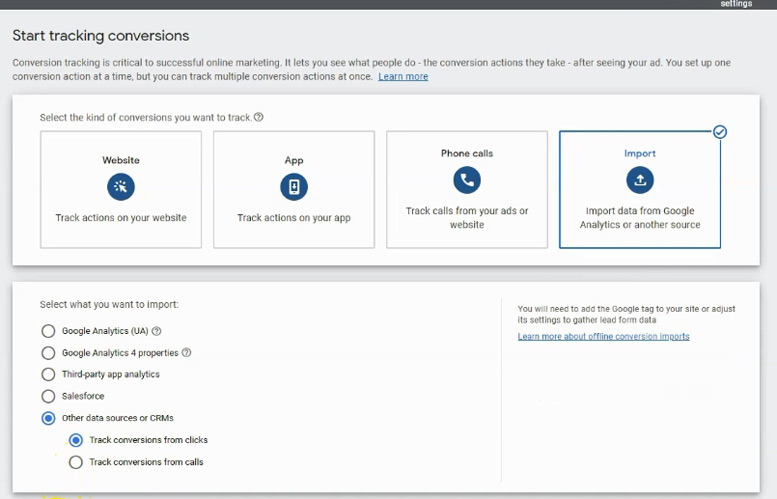Click the App phone download icon
This screenshot has width=777, height=499.
pyautogui.click(x=294, y=187)
